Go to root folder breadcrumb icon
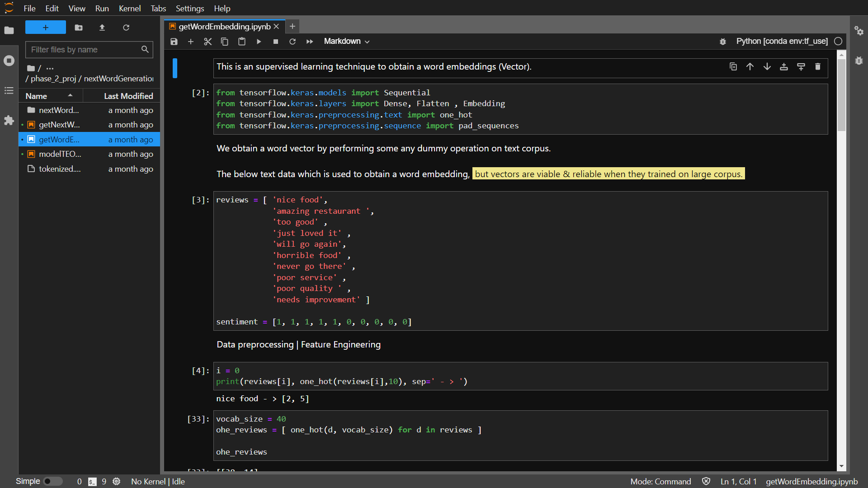868x488 pixels. point(31,68)
